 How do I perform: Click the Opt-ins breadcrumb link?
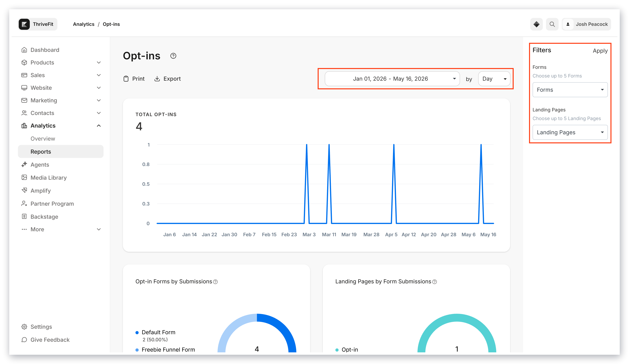[x=111, y=24]
